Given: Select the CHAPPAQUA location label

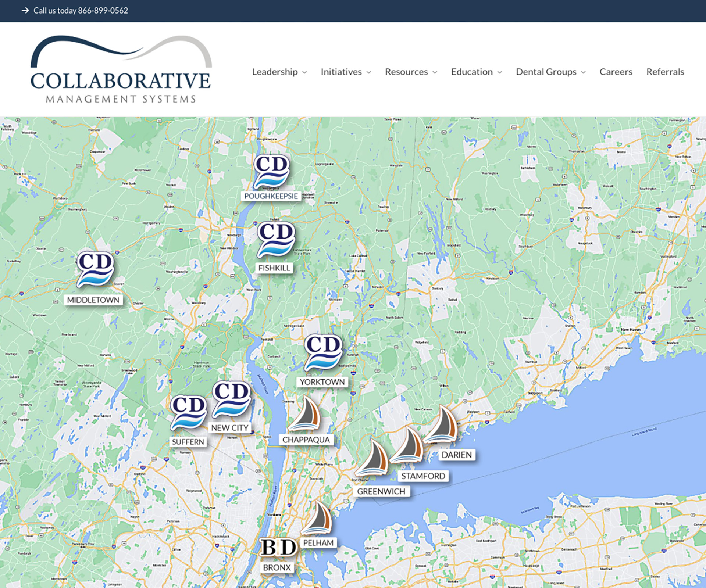Looking at the screenshot, I should click(306, 440).
